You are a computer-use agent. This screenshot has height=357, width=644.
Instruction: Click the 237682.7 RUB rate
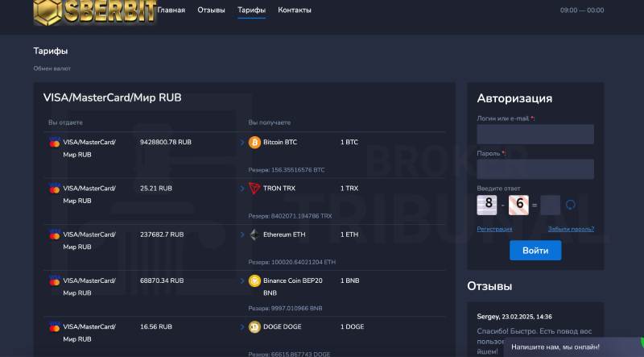point(162,235)
